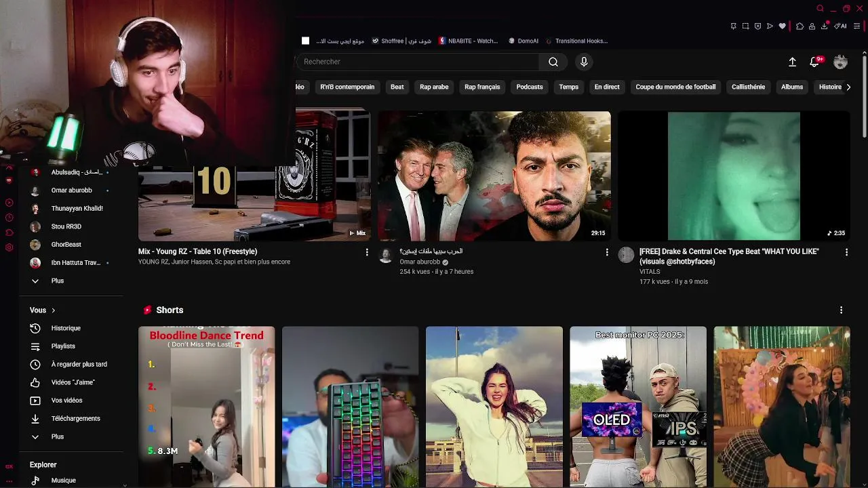Image resolution: width=868 pixels, height=488 pixels.
Task: Open the Aria AI assistant icon
Action: (x=840, y=26)
